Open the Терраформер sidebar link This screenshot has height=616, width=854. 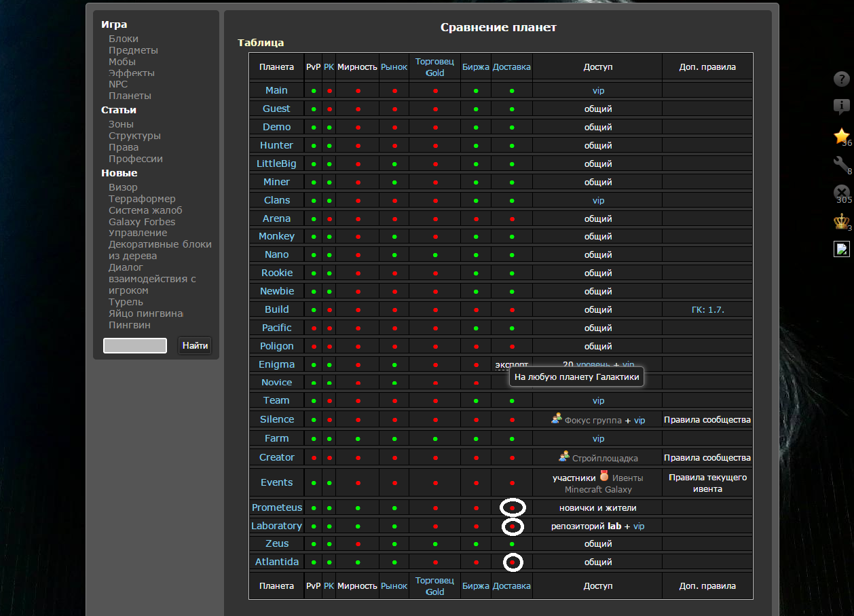[x=142, y=199]
